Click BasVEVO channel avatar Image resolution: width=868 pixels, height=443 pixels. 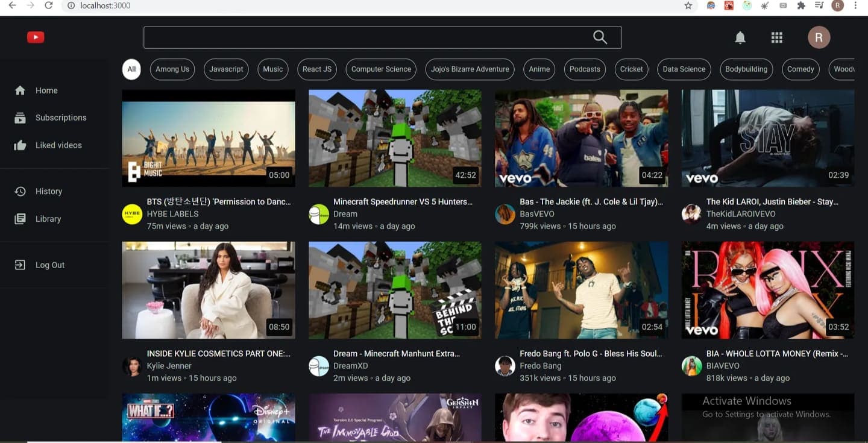[505, 214]
